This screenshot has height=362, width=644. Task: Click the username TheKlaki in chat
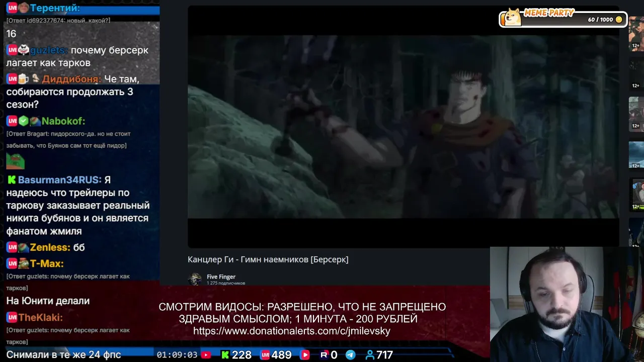(x=41, y=318)
